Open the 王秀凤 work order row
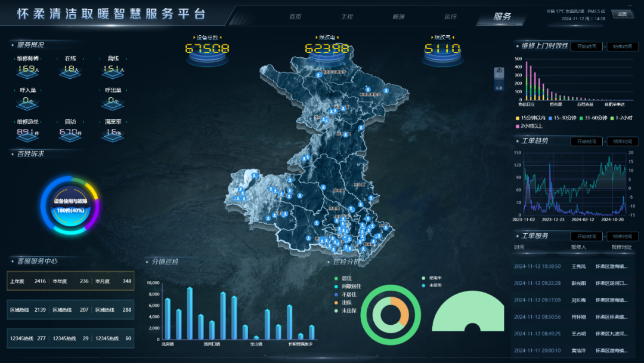644x363 pixels. [574, 266]
